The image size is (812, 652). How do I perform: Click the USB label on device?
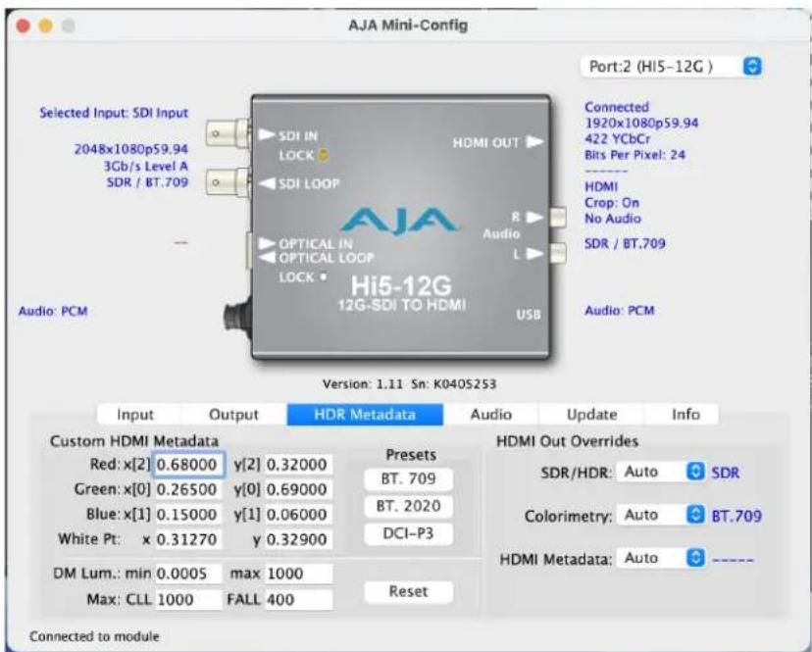click(x=529, y=315)
